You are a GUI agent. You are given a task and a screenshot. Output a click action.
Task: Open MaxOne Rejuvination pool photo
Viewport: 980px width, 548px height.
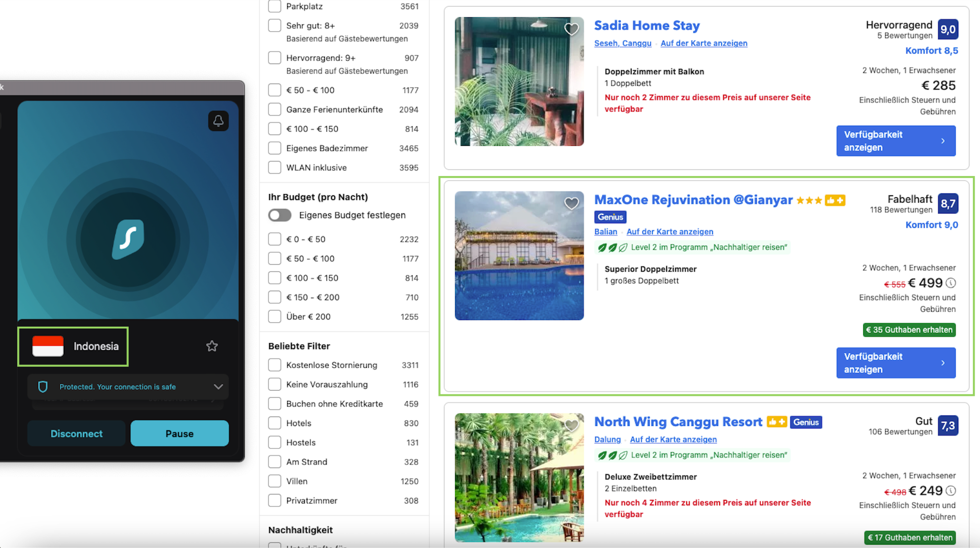tap(519, 256)
